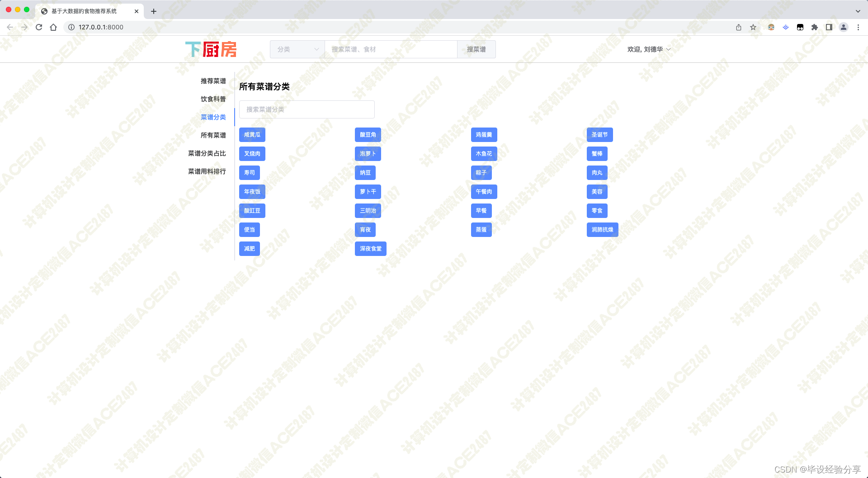Viewport: 868px width, 478px height.
Task: Select the 泡萝卜 category tag
Action: click(x=368, y=154)
